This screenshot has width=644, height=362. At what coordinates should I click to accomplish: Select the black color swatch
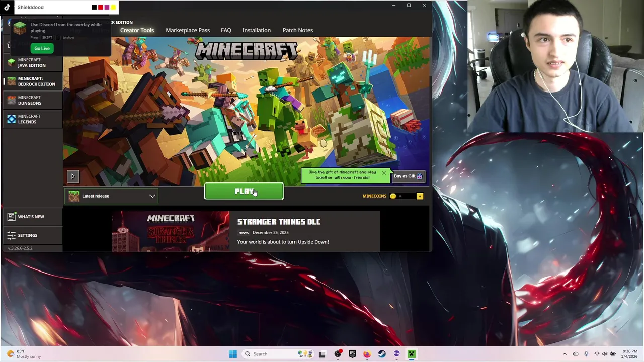tap(94, 7)
